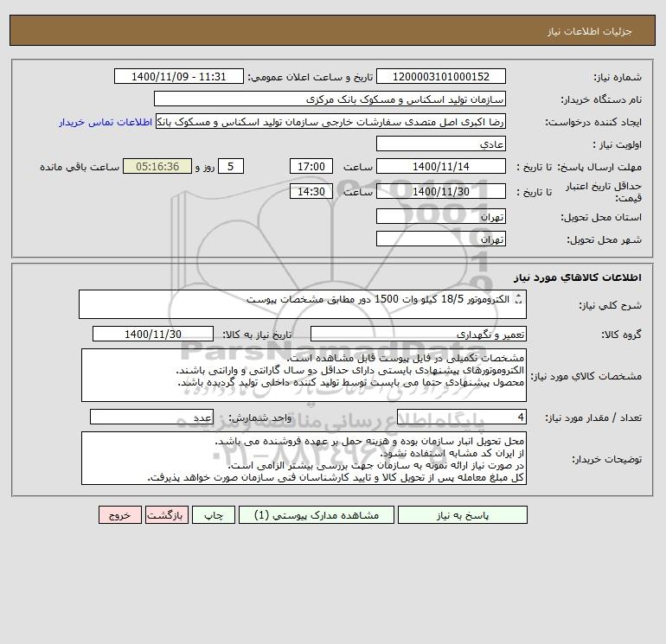
Task: Click the label 'واحد شمارش:'
Action: (260, 418)
